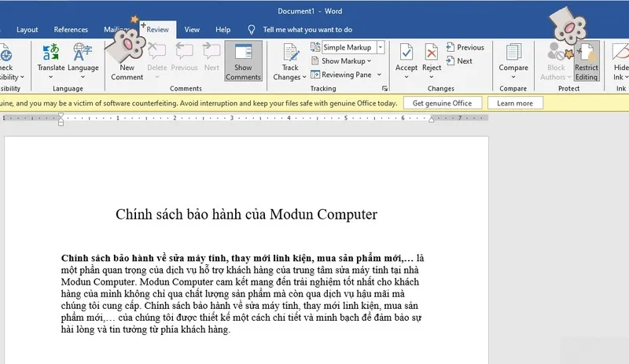Click the Accept change icon
Viewport: 629px width, 364px height.
coord(406,52)
